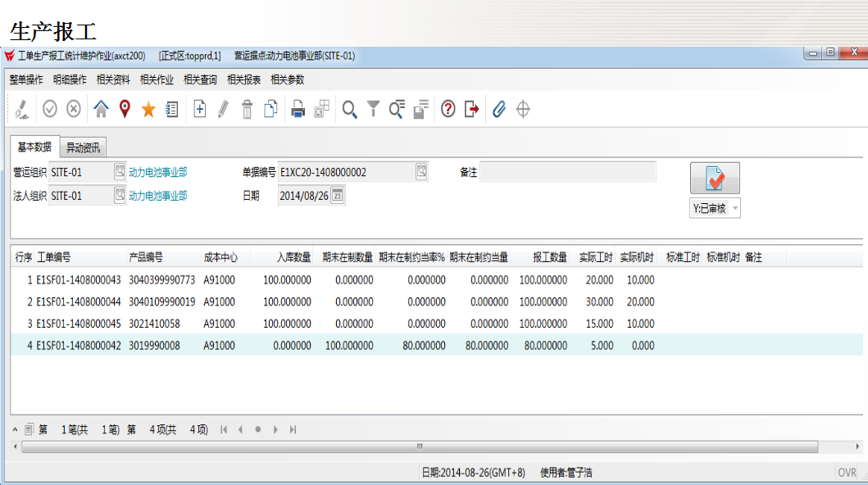
Task: Click scrollbar right arrow
Action: click(857, 446)
